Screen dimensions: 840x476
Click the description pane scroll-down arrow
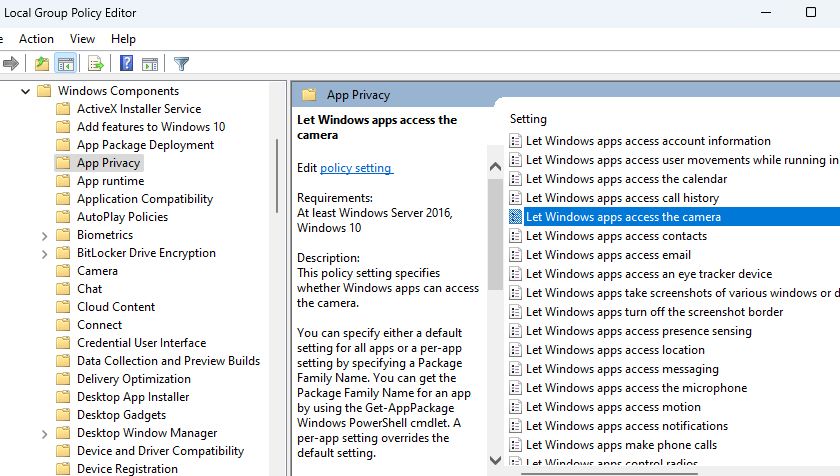pos(495,461)
